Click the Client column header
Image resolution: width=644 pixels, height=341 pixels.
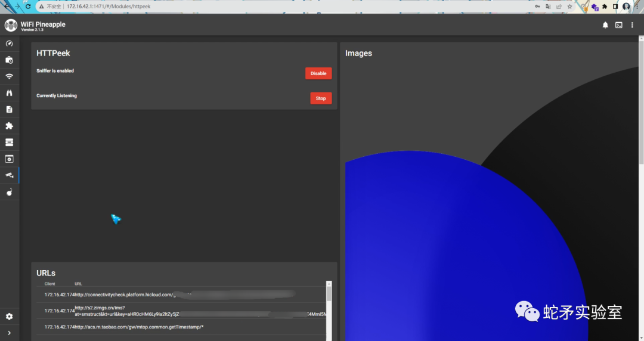point(49,284)
